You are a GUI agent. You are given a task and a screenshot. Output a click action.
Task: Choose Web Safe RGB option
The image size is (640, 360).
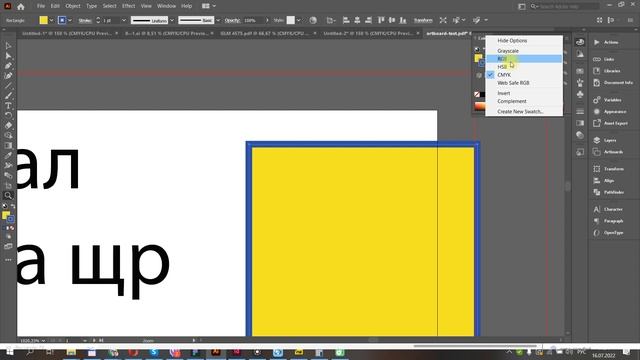(524, 83)
